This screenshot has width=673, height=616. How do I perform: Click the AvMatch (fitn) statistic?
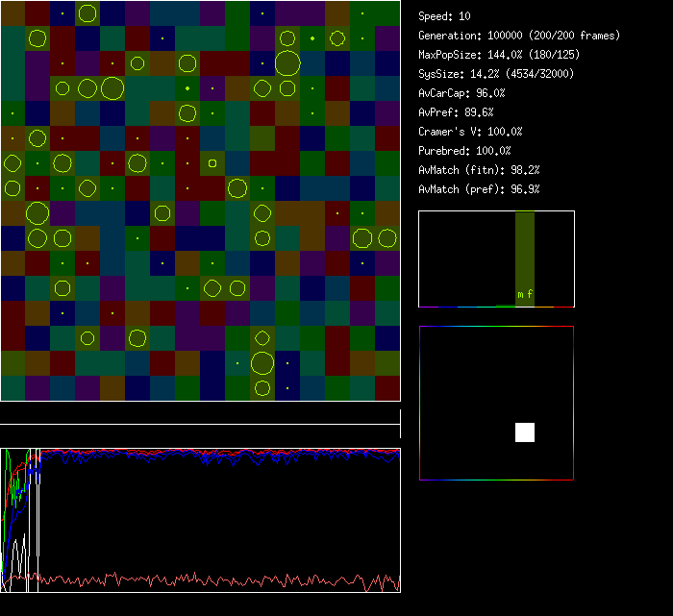(479, 170)
